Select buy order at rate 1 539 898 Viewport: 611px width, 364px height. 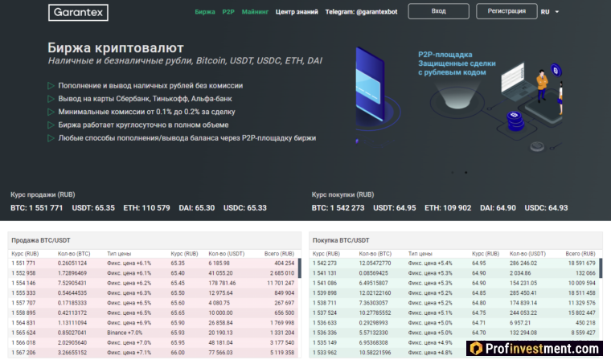[x=454, y=293]
